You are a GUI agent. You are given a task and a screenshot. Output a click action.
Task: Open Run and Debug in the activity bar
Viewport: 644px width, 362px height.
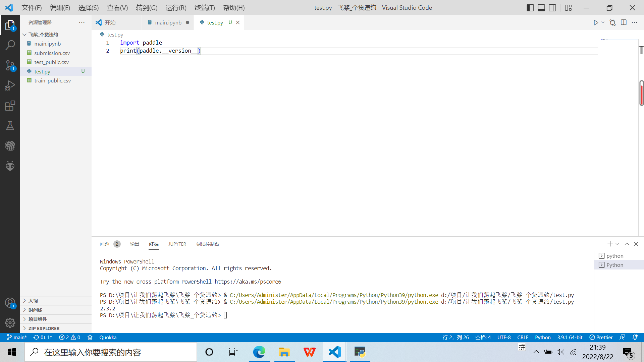click(x=10, y=85)
